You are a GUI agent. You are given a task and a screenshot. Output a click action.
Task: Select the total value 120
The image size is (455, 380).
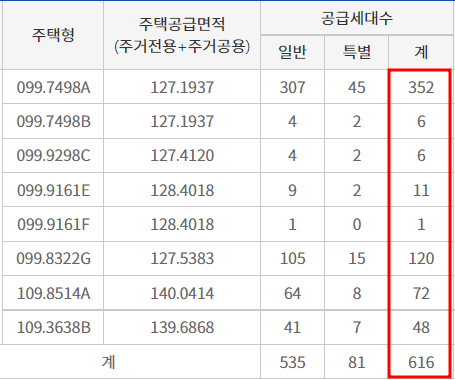[x=421, y=259]
